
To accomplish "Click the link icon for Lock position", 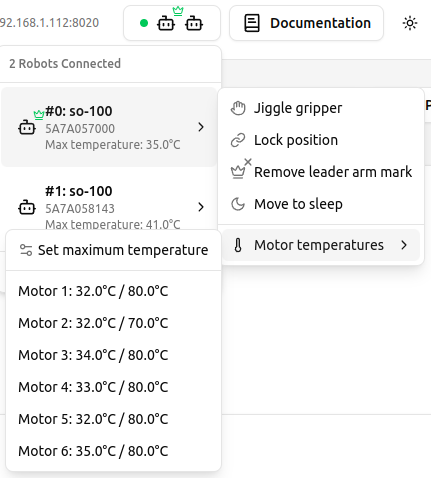I will (x=238, y=140).
